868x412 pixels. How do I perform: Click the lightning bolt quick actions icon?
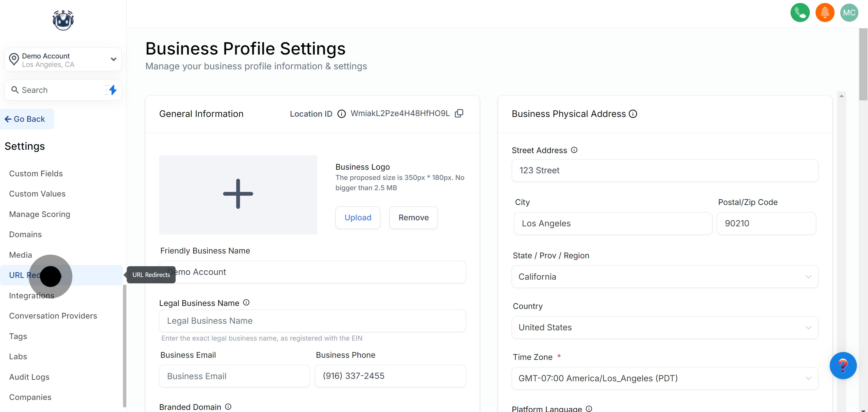[x=112, y=90]
